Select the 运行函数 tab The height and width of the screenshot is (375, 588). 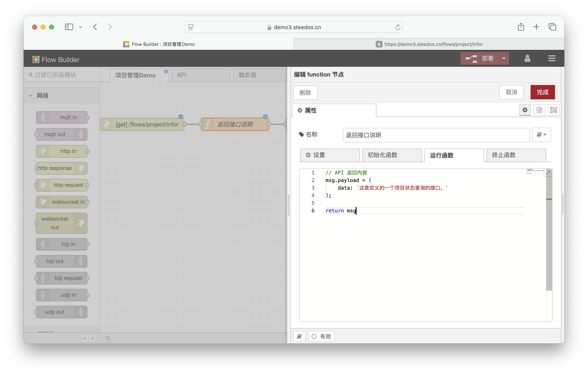[454, 155]
